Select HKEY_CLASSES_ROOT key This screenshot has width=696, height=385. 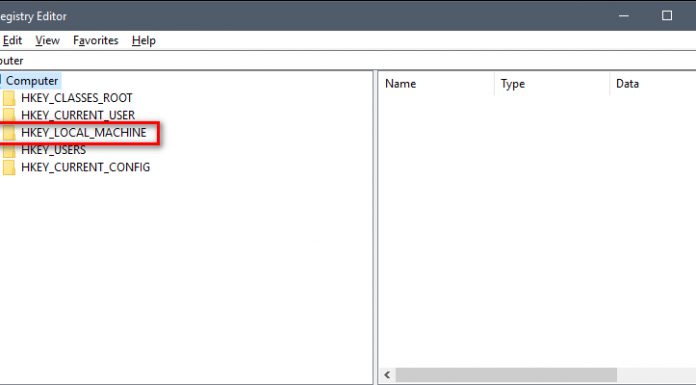[77, 98]
